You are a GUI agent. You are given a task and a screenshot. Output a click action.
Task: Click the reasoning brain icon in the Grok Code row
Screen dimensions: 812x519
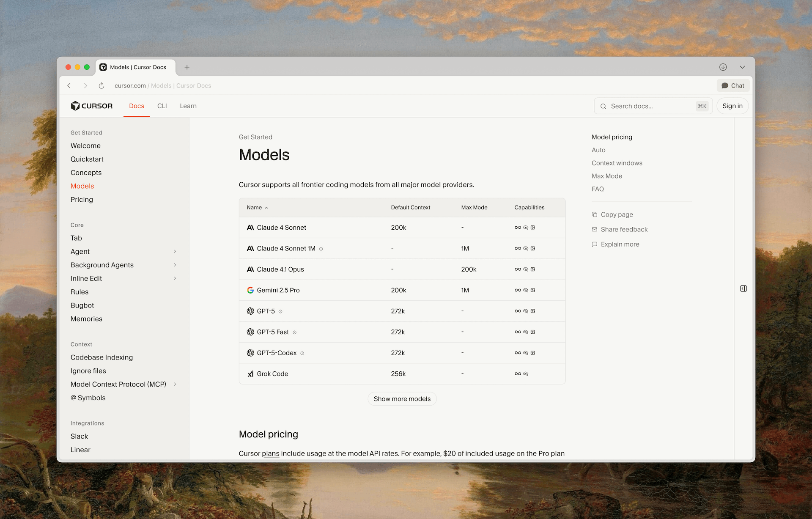525,373
